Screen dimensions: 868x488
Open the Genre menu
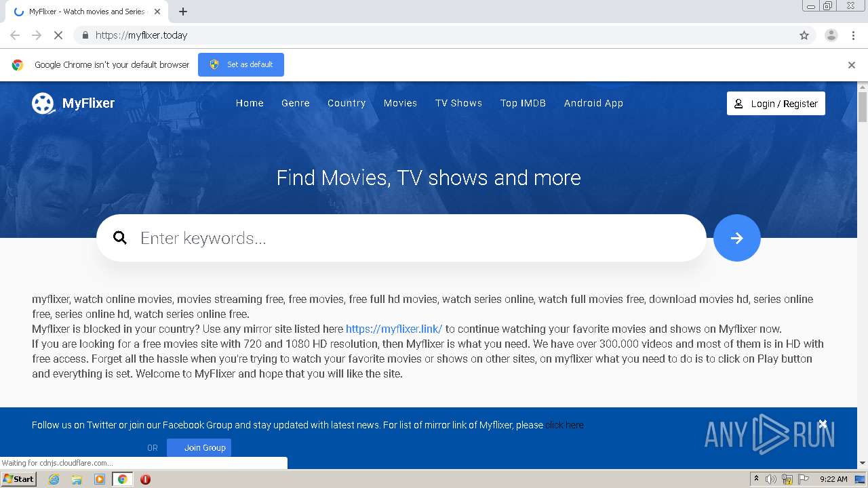(x=296, y=103)
